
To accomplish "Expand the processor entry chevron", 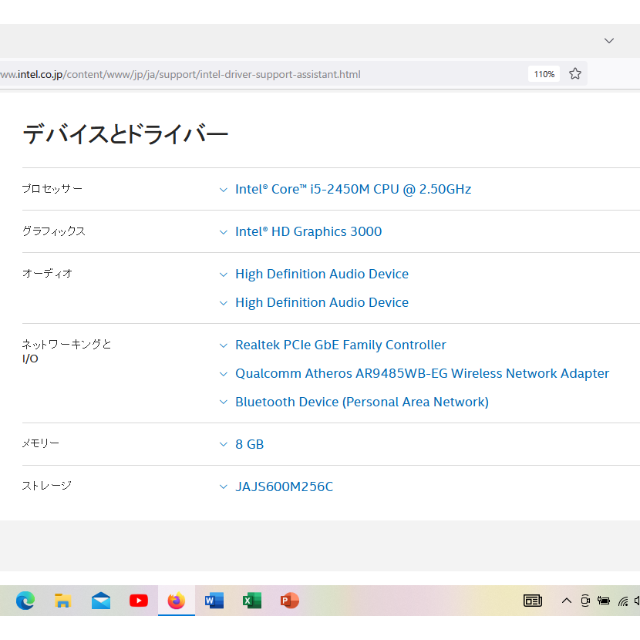I will [x=223, y=189].
